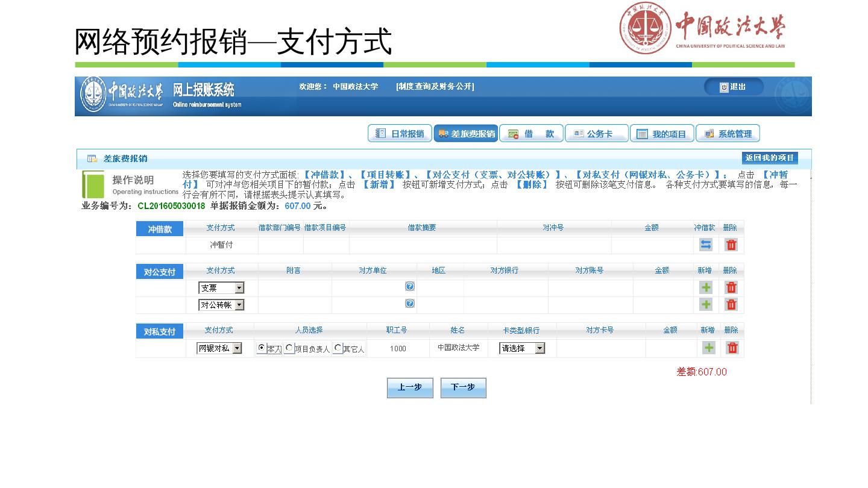Click the 对公支付 section label
The height and width of the screenshot is (488, 868).
(160, 272)
